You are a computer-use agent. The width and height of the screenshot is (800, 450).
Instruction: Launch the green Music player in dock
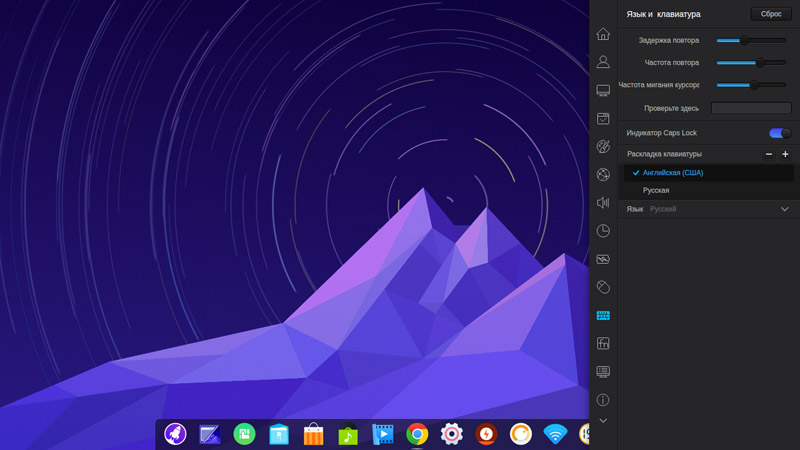[348, 434]
